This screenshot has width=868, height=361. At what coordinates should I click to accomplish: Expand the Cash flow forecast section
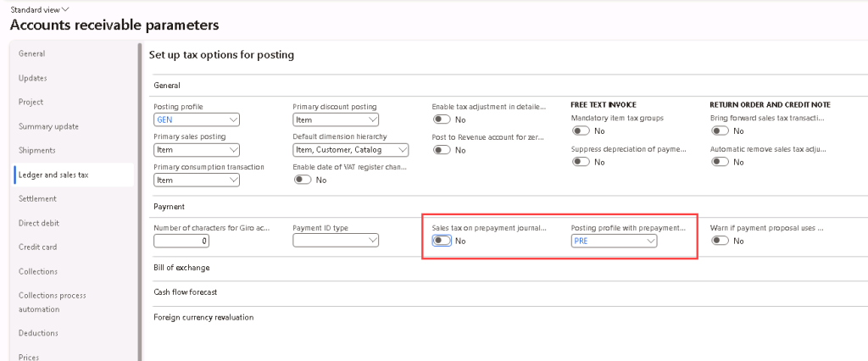[185, 292]
